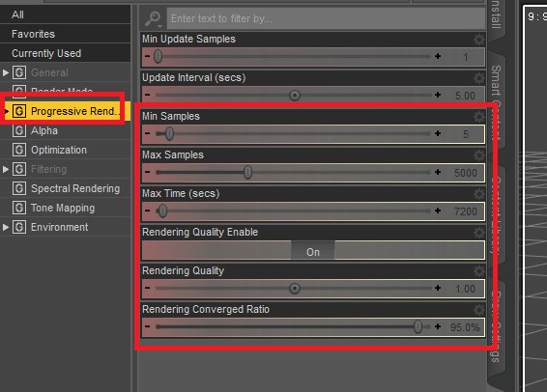Image resolution: width=547 pixels, height=392 pixels.
Task: Increase Rendering Converged Ratio with plus
Action: pyautogui.click(x=438, y=327)
